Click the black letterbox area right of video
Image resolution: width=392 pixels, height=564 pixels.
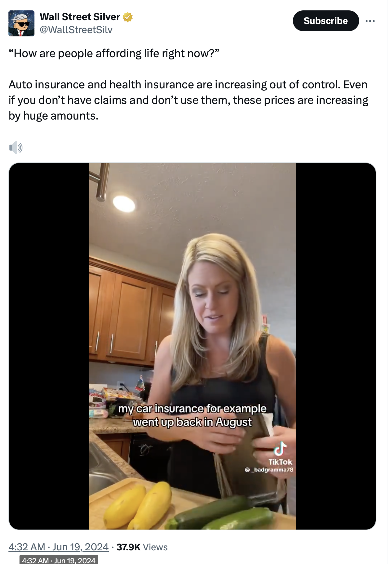point(336,346)
